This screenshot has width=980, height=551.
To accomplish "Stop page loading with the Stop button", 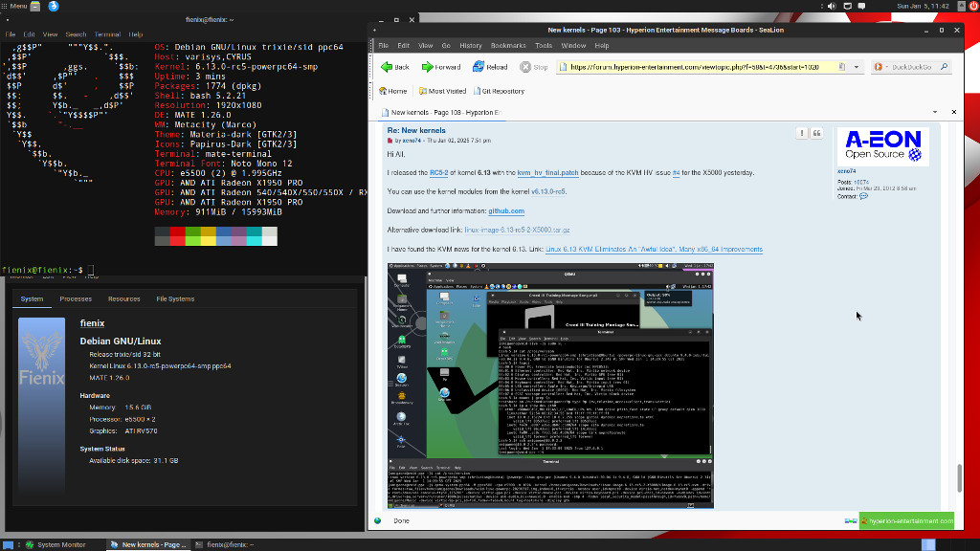I will 534,67.
